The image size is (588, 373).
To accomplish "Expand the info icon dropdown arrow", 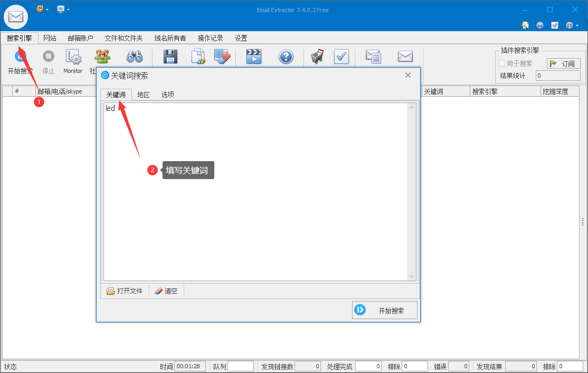I will (x=577, y=25).
